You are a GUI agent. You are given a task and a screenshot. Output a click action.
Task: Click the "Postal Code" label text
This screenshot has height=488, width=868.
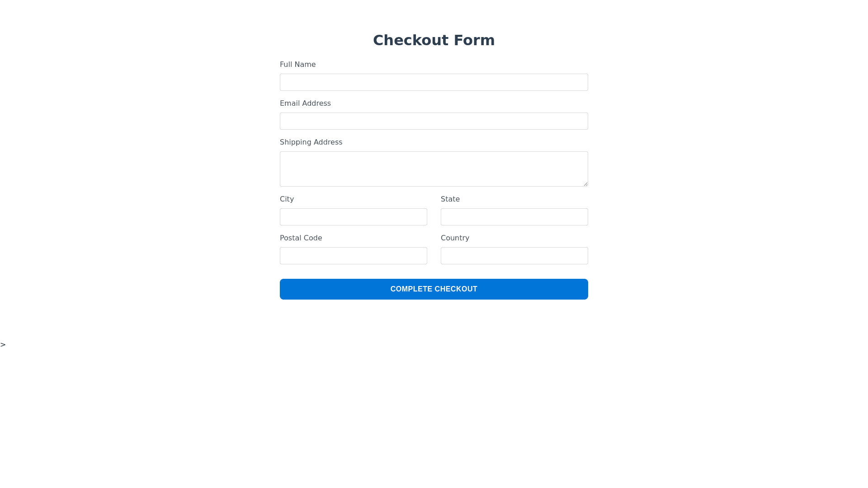[301, 238]
